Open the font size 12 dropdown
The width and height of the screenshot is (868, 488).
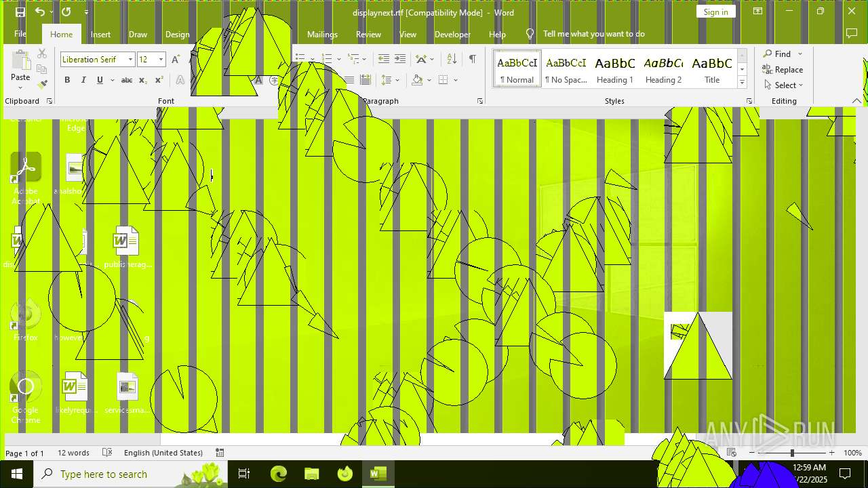point(161,60)
